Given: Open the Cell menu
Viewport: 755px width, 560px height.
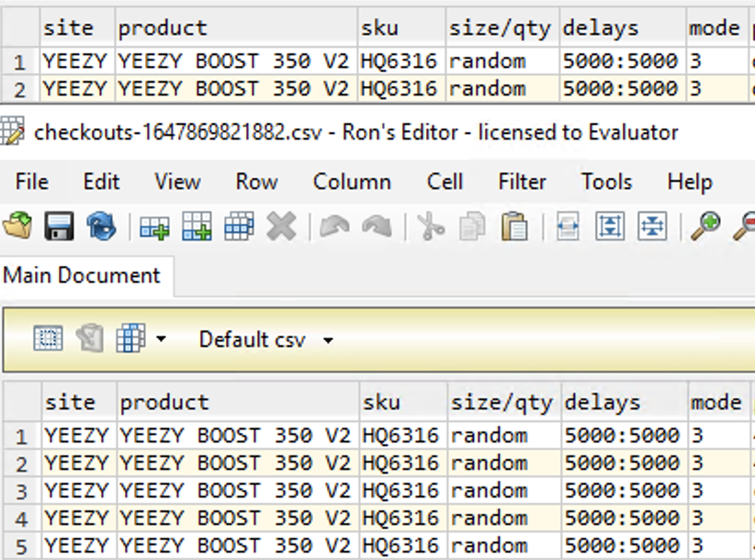Looking at the screenshot, I should 445,182.
